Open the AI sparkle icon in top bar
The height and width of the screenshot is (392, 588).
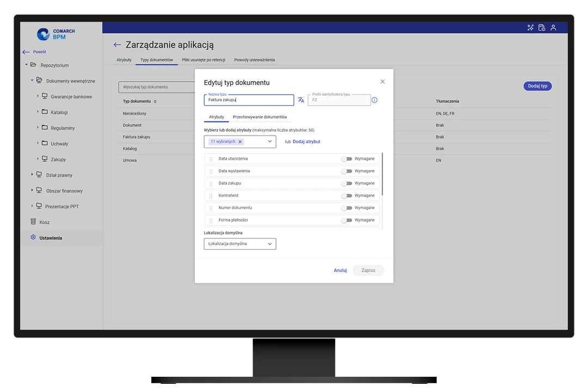pos(530,28)
